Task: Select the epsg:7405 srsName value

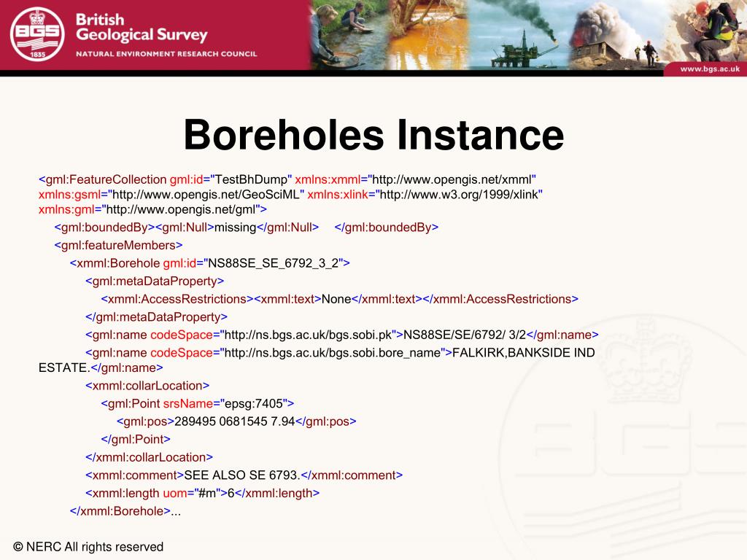Action: coord(253,404)
